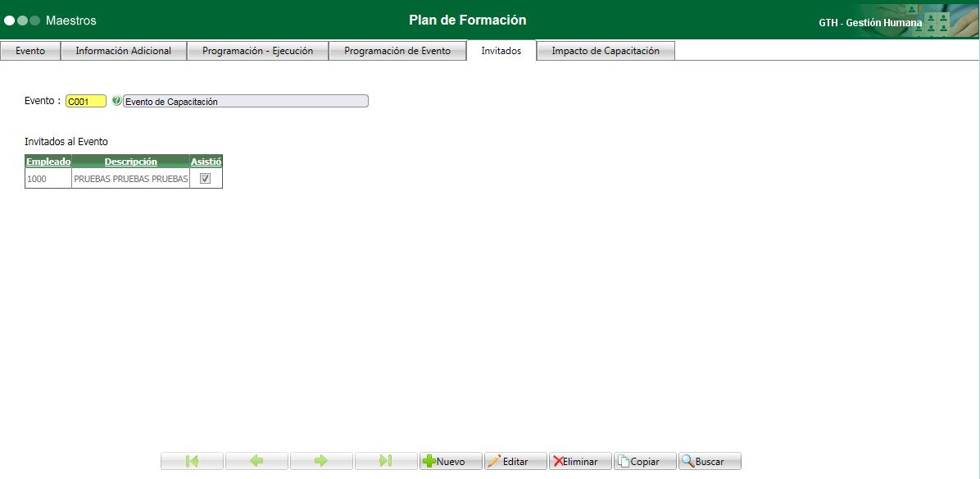The image size is (980, 479).
Task: Click the Evento code field C001
Action: click(86, 102)
